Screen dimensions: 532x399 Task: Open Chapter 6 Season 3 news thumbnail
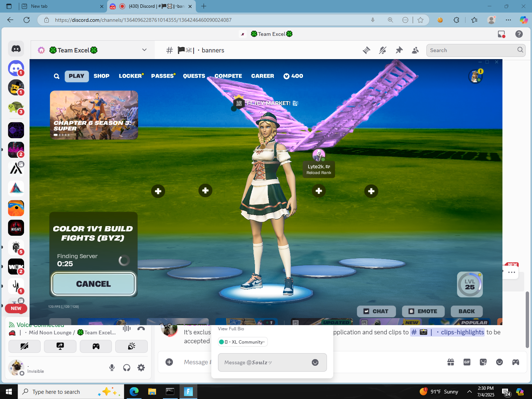click(x=94, y=115)
